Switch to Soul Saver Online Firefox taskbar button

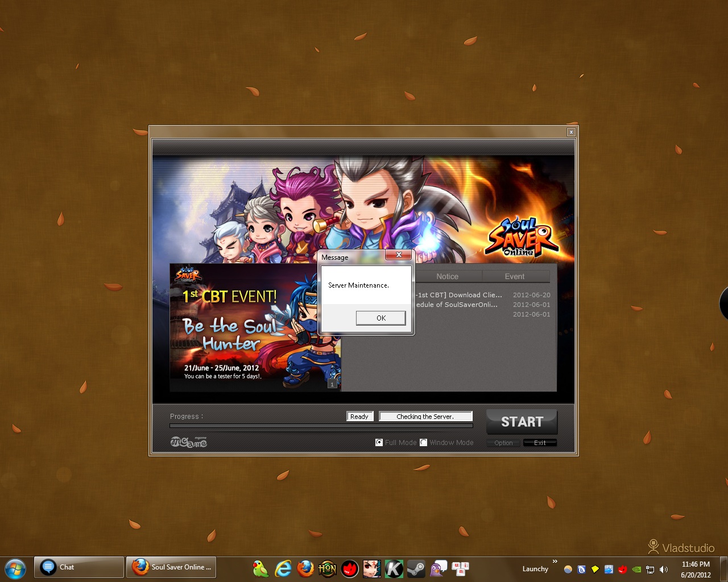point(171,567)
